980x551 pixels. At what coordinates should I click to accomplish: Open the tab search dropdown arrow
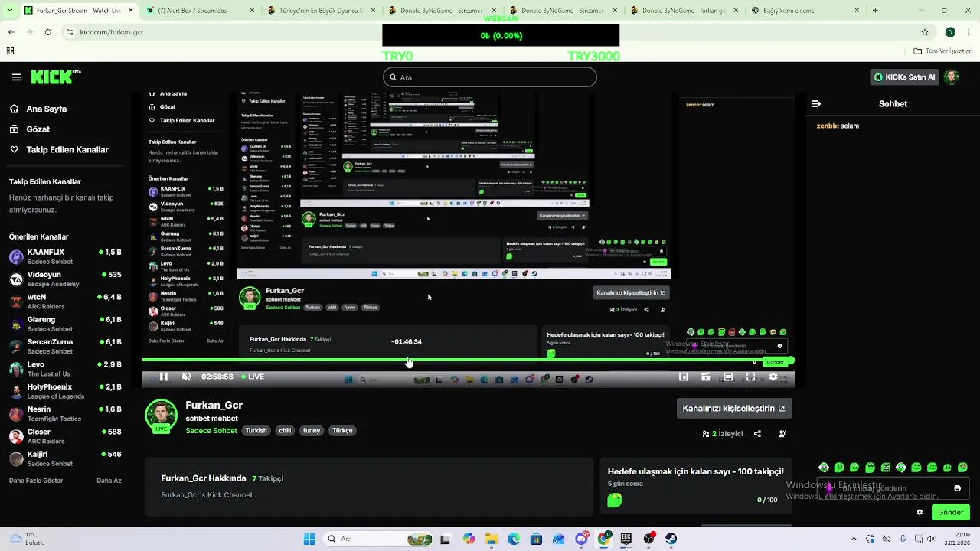9,11
